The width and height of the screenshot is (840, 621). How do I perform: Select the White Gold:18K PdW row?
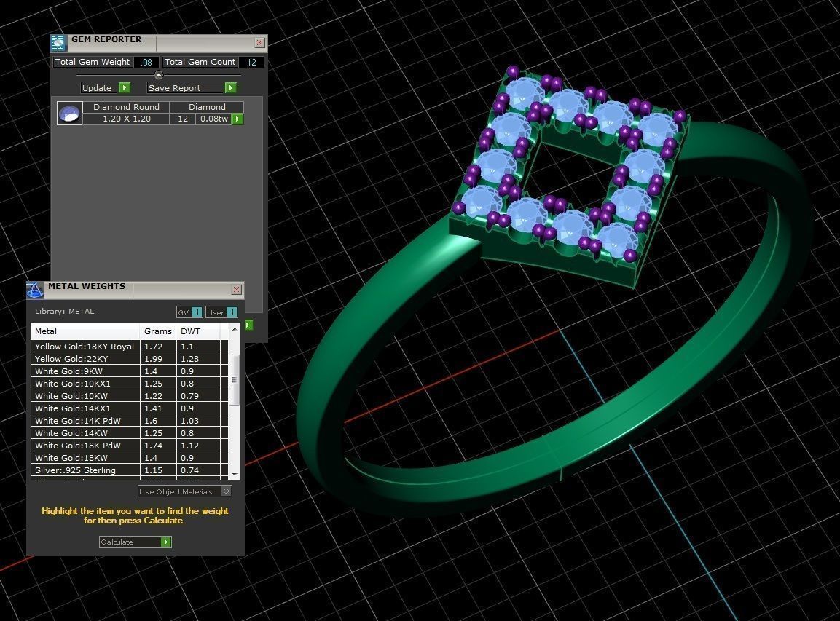[x=129, y=446]
